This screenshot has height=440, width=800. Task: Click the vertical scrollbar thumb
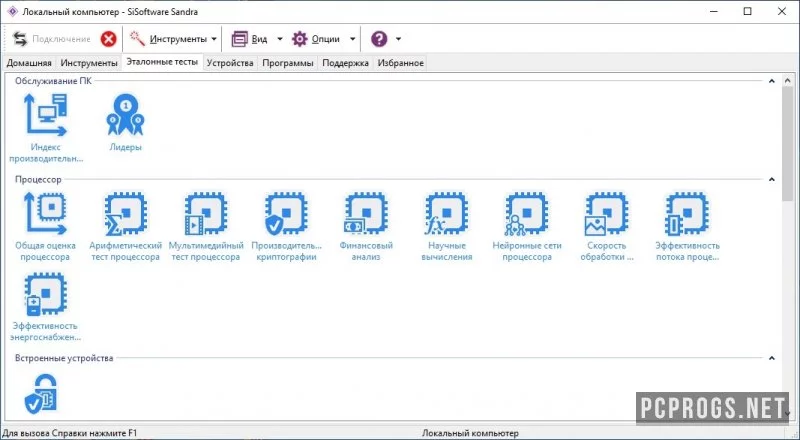[787, 144]
